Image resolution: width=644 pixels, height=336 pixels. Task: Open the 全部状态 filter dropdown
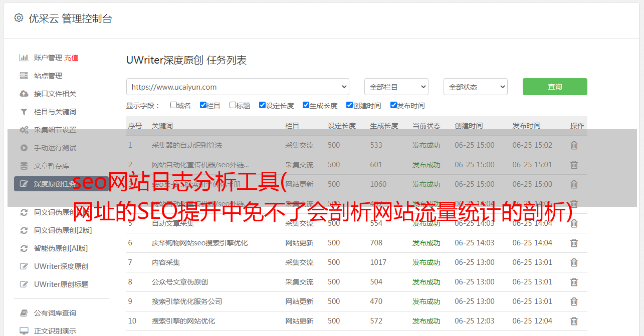[x=475, y=87]
